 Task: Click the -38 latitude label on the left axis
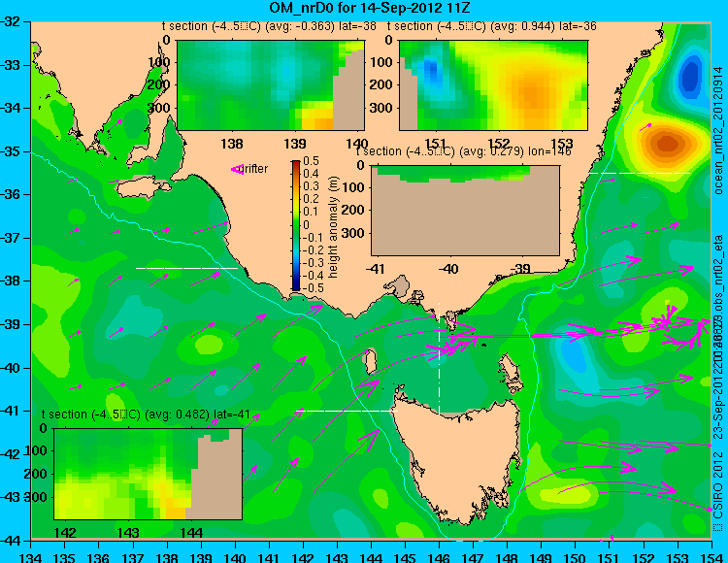coord(11,281)
